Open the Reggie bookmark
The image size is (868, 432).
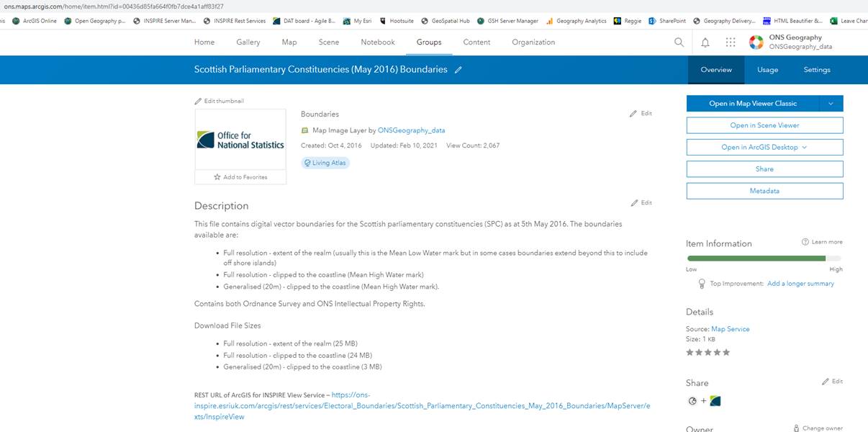click(628, 21)
